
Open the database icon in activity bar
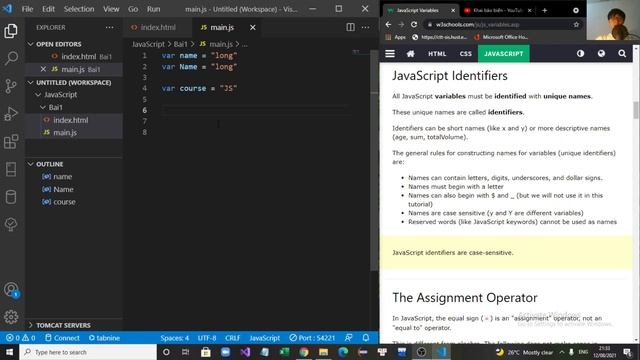(x=11, y=197)
